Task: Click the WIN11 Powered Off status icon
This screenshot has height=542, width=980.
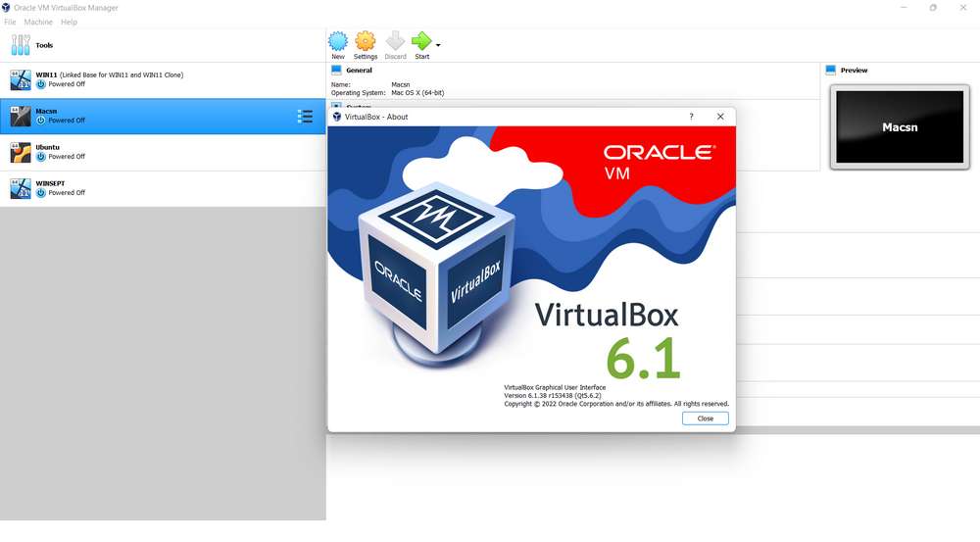Action: click(40, 83)
